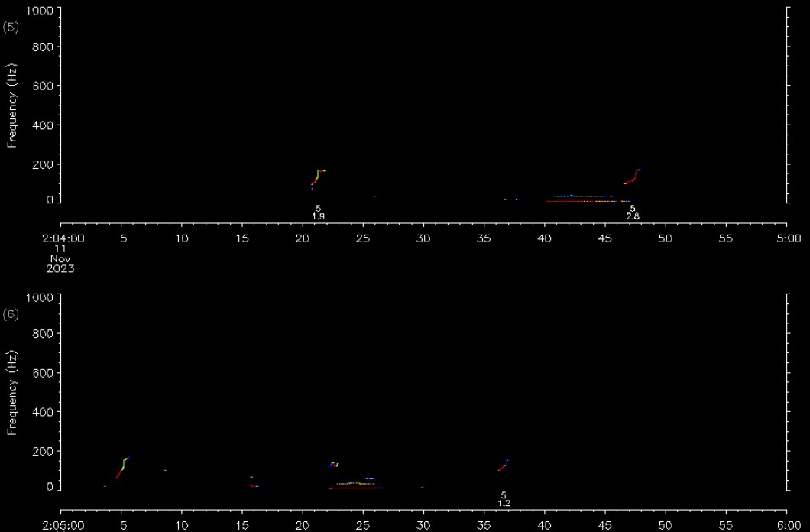Screen dimensions: 810x532
Task: Click the 2:04:00 start time label
Action: [x=64, y=238]
